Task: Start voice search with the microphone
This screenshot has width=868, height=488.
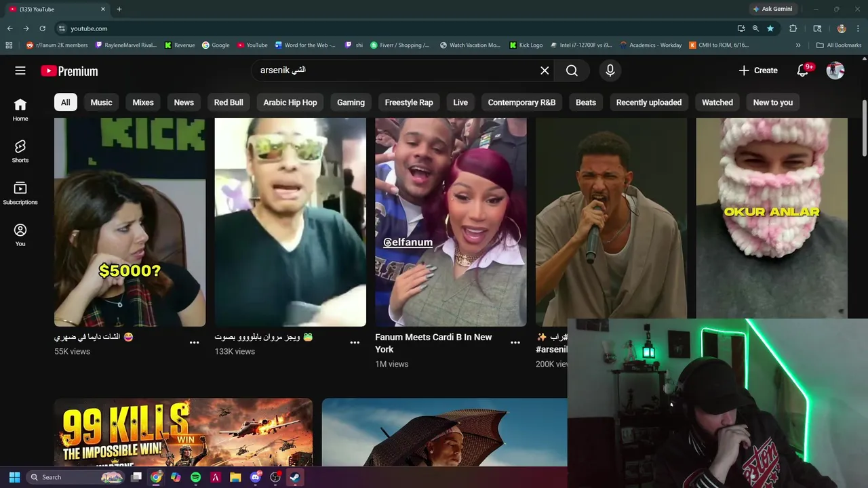Action: coord(610,70)
